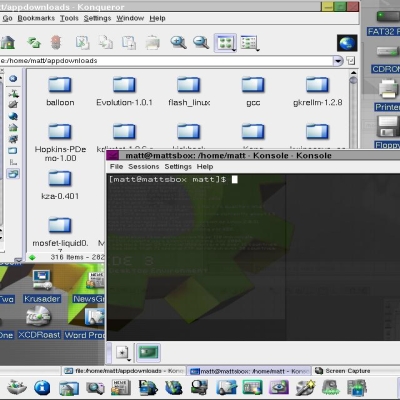Click the globe throbber icon in Konqueror
Viewport: 400px width, 400px height.
347,43
